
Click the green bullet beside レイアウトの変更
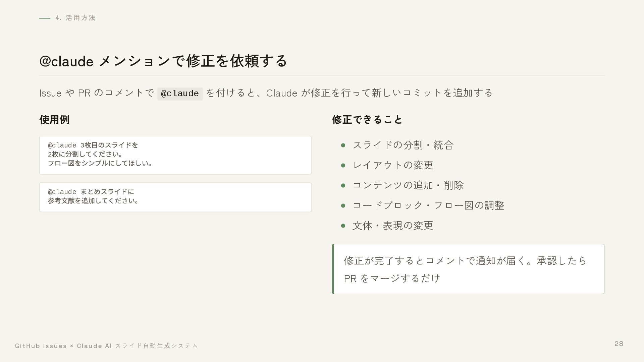click(343, 165)
